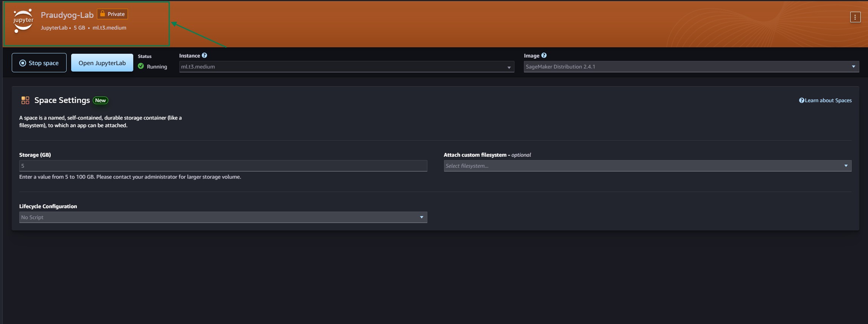
Task: Open the Lifecycle Configuration No Script dropdown
Action: [223, 217]
